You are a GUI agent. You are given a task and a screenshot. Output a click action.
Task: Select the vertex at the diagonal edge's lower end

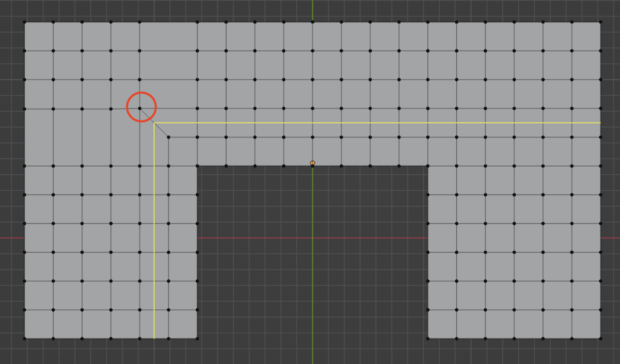(169, 137)
